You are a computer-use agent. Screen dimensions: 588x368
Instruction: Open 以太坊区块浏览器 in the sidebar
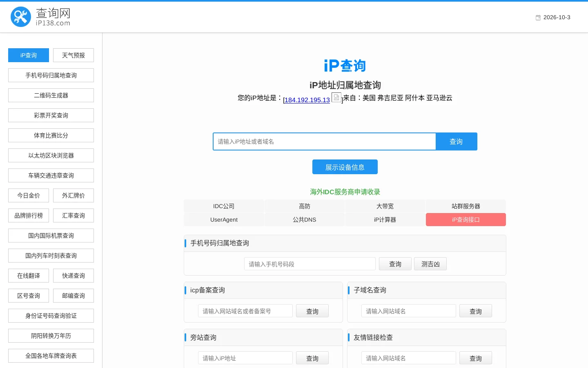click(x=51, y=155)
